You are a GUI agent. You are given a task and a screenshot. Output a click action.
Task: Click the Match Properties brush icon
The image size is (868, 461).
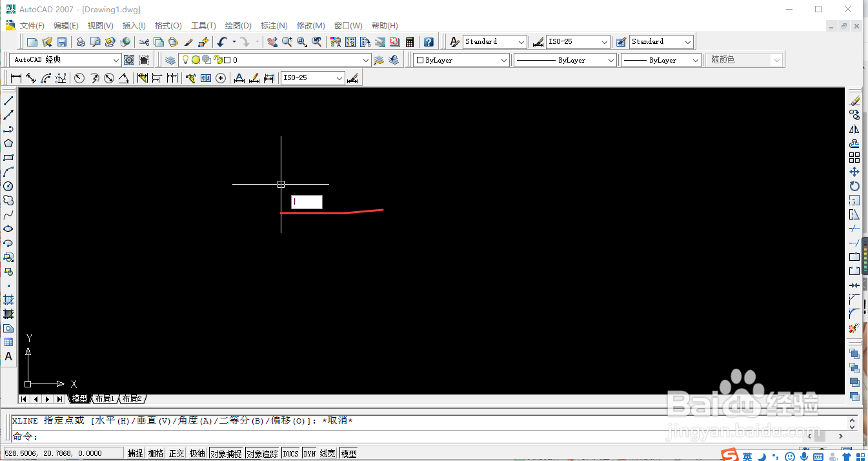tap(188, 42)
